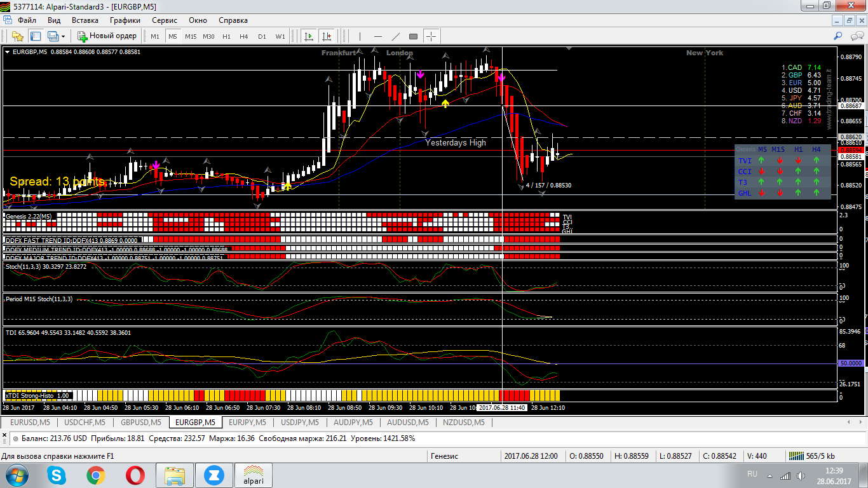Image resolution: width=868 pixels, height=488 pixels.
Task: Switch to H1 timeframe
Action: pyautogui.click(x=226, y=36)
